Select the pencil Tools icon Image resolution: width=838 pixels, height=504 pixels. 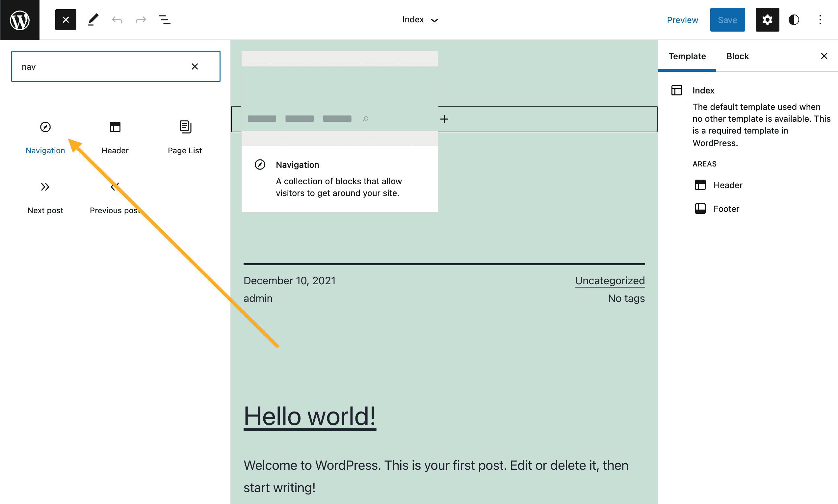pyautogui.click(x=93, y=20)
